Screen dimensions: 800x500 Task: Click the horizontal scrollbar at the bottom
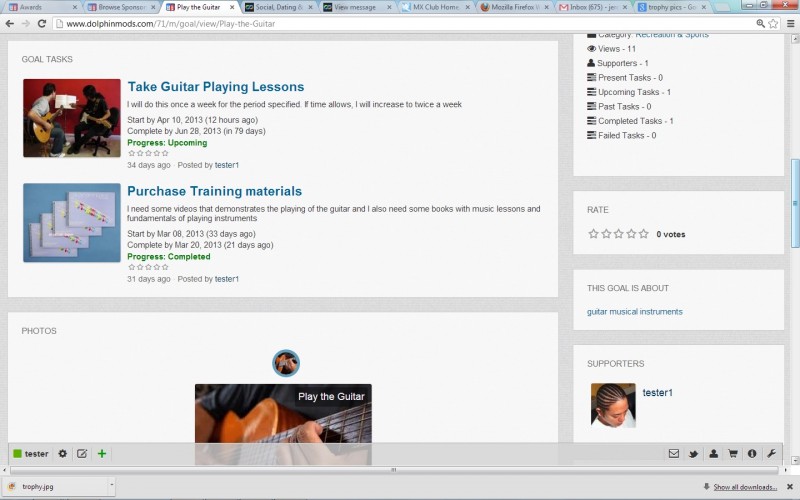tap(394, 470)
